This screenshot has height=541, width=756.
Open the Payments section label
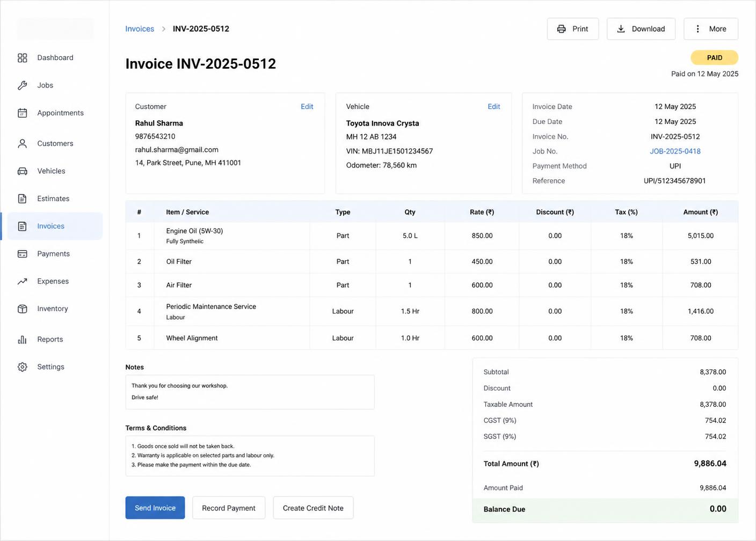(53, 254)
